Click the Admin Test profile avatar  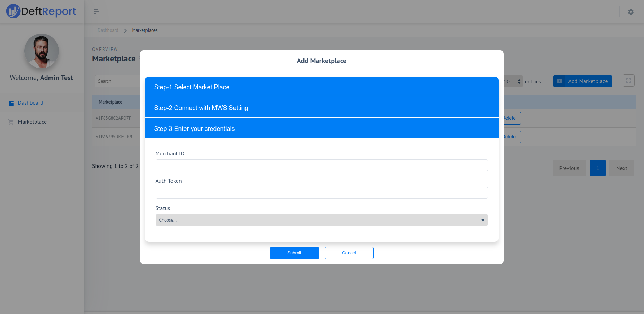(x=41, y=51)
